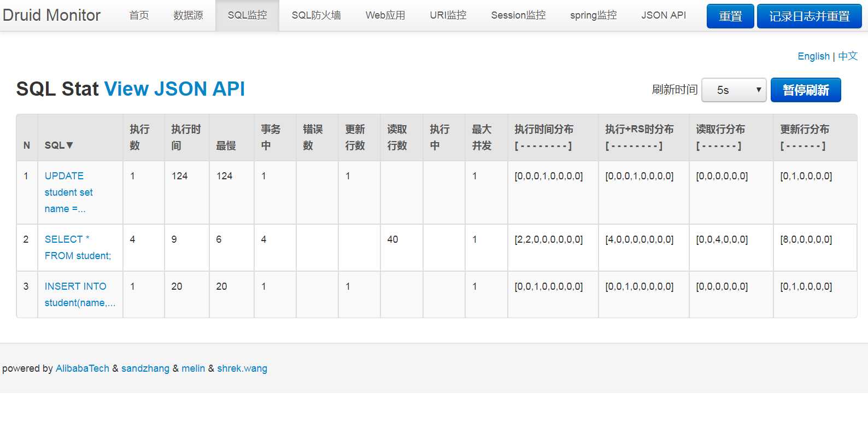Viewport: 868px width, 445px height.
Task: Open the JSON API nav item
Action: coord(664,15)
